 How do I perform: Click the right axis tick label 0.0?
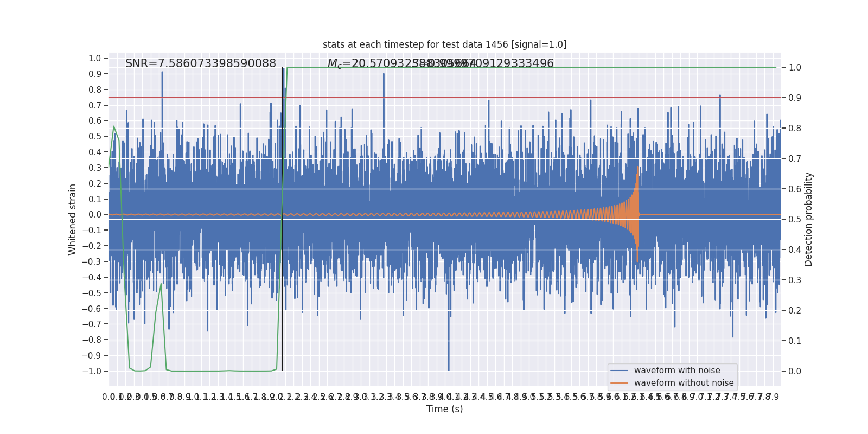click(x=795, y=371)
